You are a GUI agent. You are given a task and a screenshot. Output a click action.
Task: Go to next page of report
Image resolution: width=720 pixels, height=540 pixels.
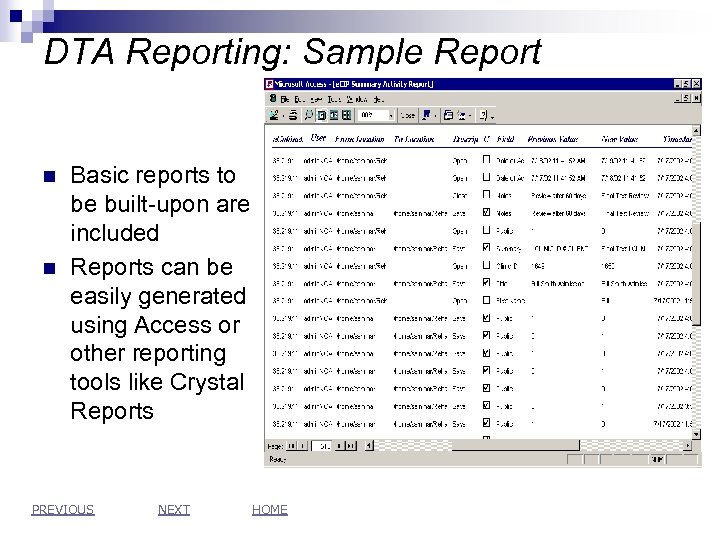[x=339, y=445]
